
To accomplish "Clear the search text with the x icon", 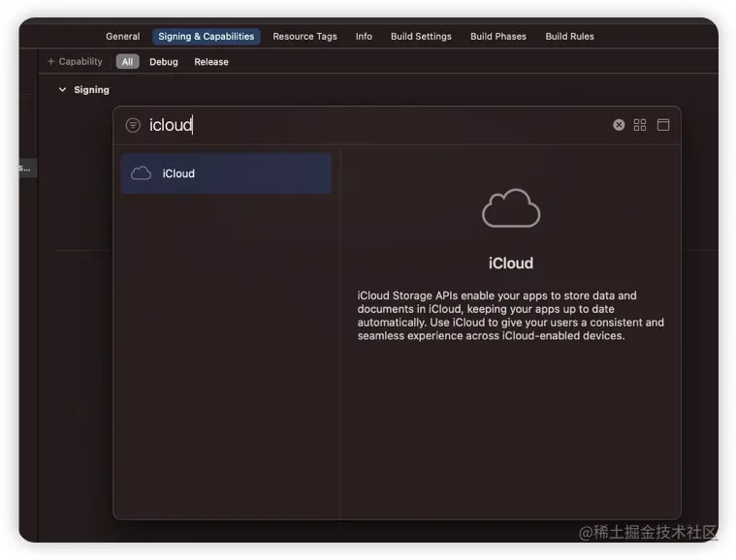I will click(619, 125).
